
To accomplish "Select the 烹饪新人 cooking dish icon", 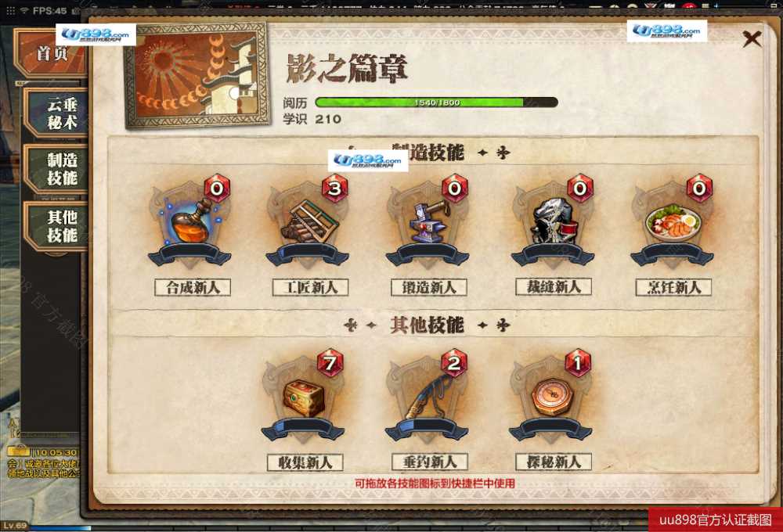I will (x=672, y=223).
